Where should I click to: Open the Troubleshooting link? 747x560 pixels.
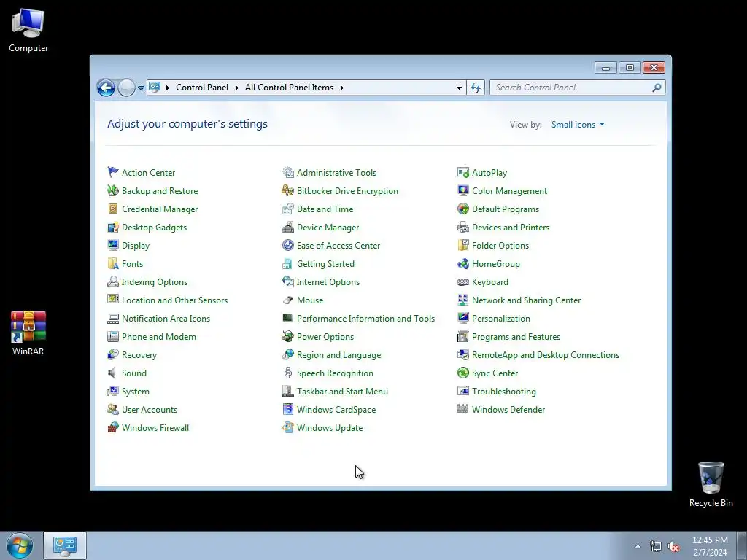point(503,392)
